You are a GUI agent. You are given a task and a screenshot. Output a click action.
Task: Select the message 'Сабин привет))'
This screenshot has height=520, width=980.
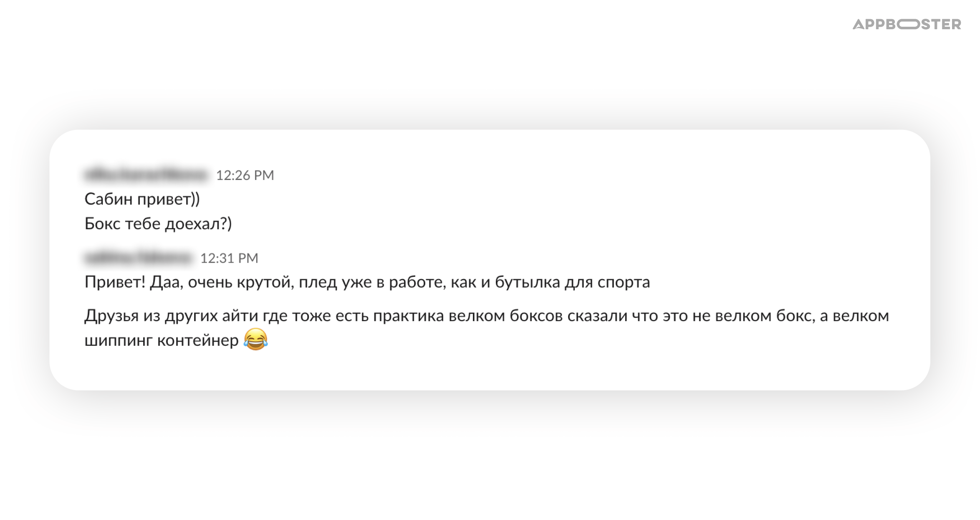click(142, 199)
